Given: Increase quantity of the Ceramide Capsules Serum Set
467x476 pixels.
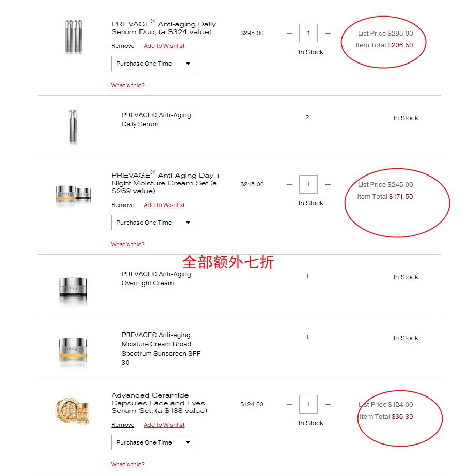Looking at the screenshot, I should pyautogui.click(x=328, y=404).
